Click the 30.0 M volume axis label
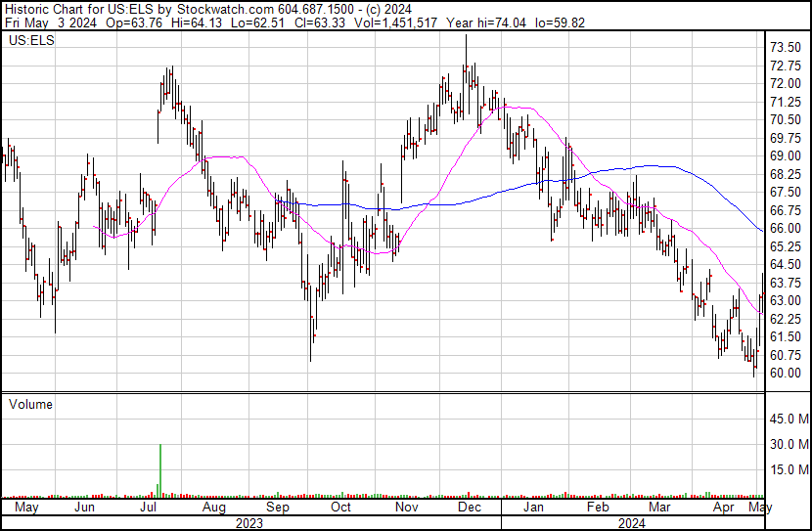812x531 pixels. 787,445
